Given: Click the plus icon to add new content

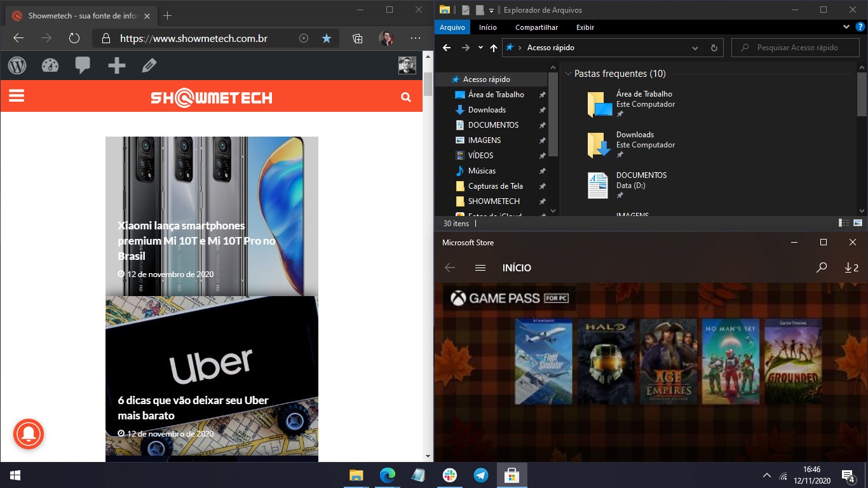Looking at the screenshot, I should [116, 65].
